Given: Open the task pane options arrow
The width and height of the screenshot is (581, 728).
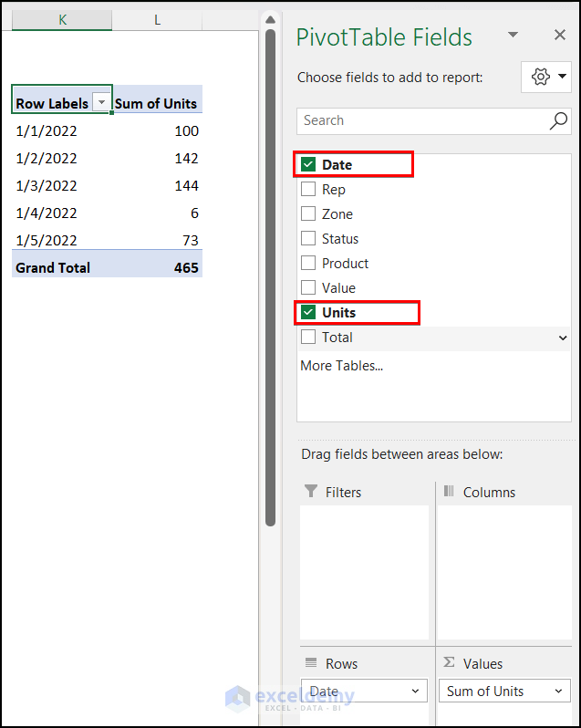Looking at the screenshot, I should tap(513, 35).
